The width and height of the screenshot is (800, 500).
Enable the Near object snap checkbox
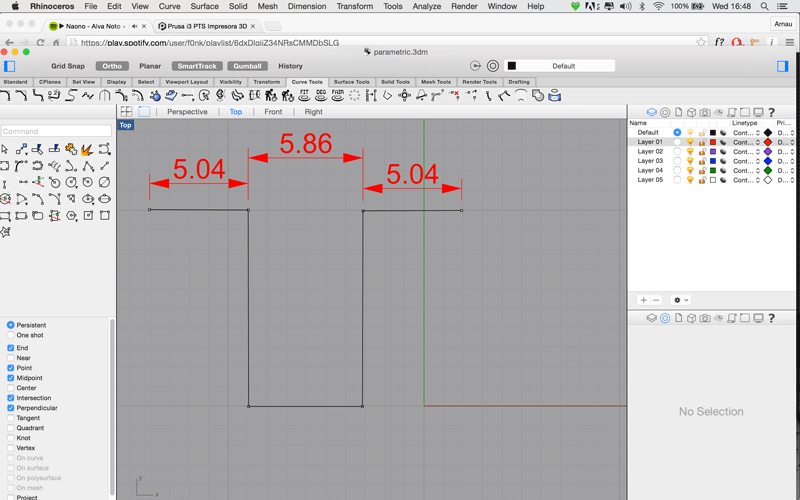click(11, 358)
